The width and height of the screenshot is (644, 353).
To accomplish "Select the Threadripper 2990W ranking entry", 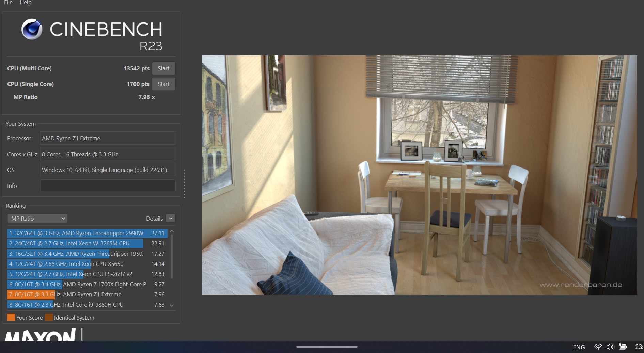I will click(87, 233).
